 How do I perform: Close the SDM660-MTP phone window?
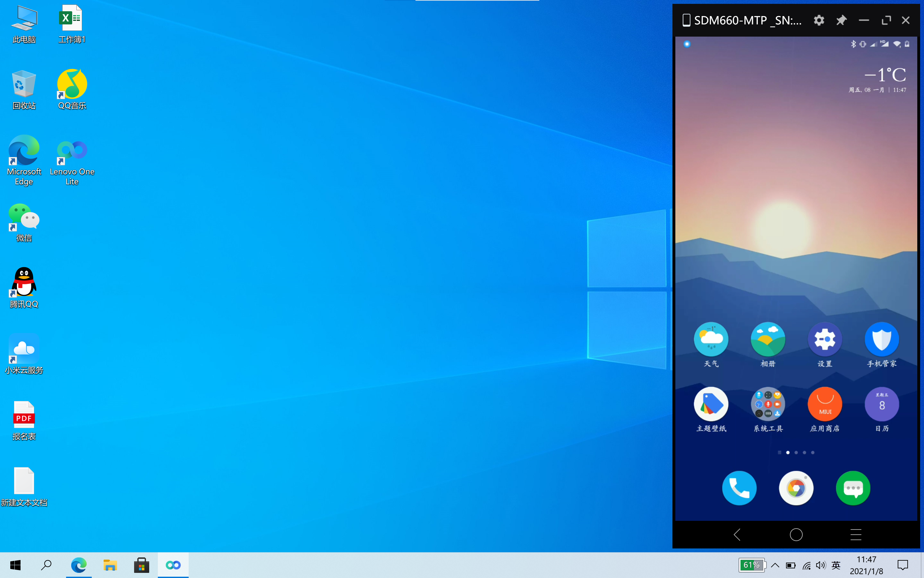point(906,20)
